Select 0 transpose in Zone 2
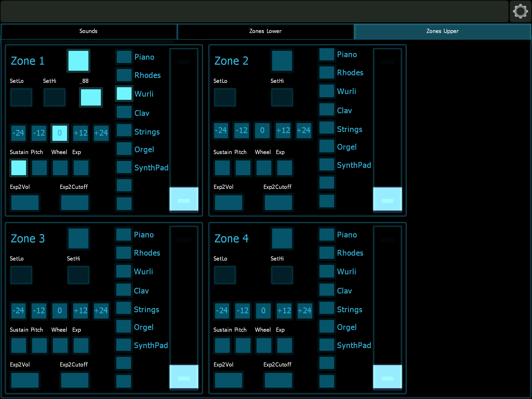The image size is (532, 399). (262, 130)
